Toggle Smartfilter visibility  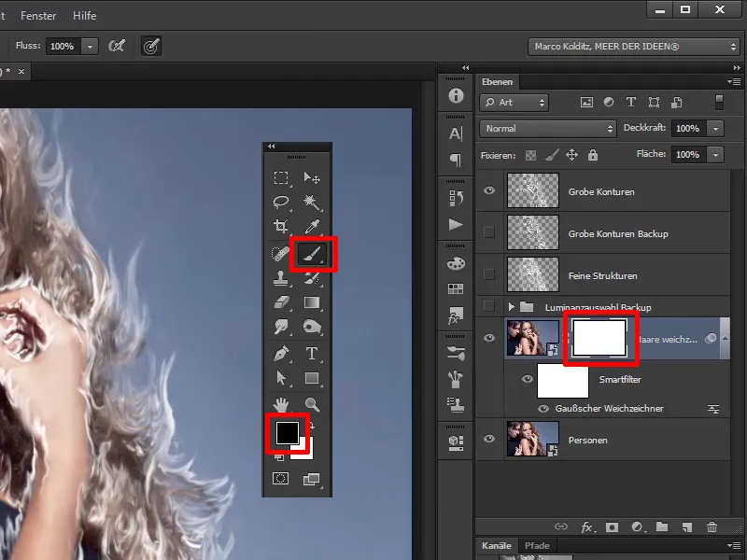point(528,379)
